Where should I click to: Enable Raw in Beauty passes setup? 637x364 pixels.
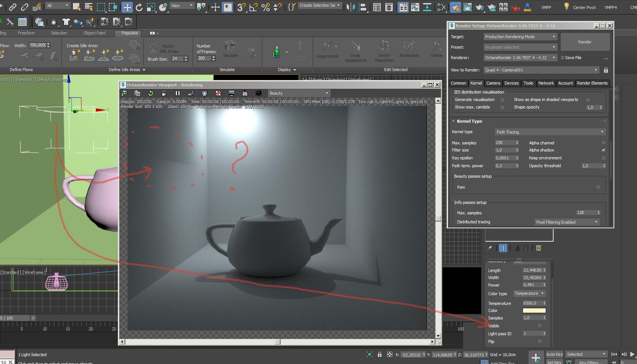click(598, 187)
